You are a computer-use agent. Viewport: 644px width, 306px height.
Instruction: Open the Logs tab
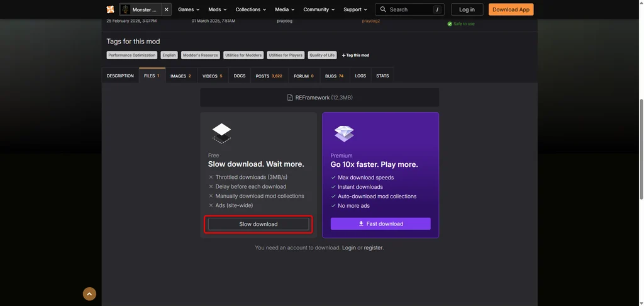(360, 76)
